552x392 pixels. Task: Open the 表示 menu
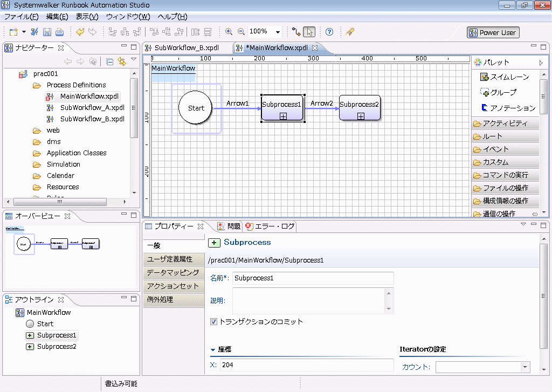click(87, 17)
